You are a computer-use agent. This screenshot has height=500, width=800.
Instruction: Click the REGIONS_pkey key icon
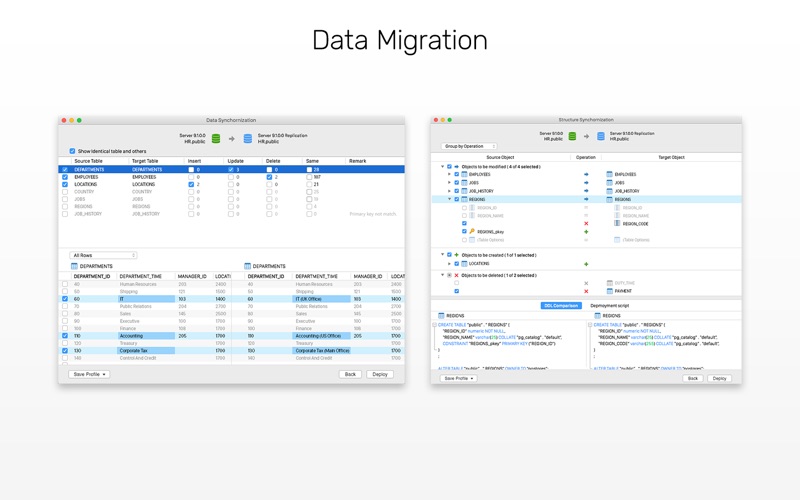point(472,231)
